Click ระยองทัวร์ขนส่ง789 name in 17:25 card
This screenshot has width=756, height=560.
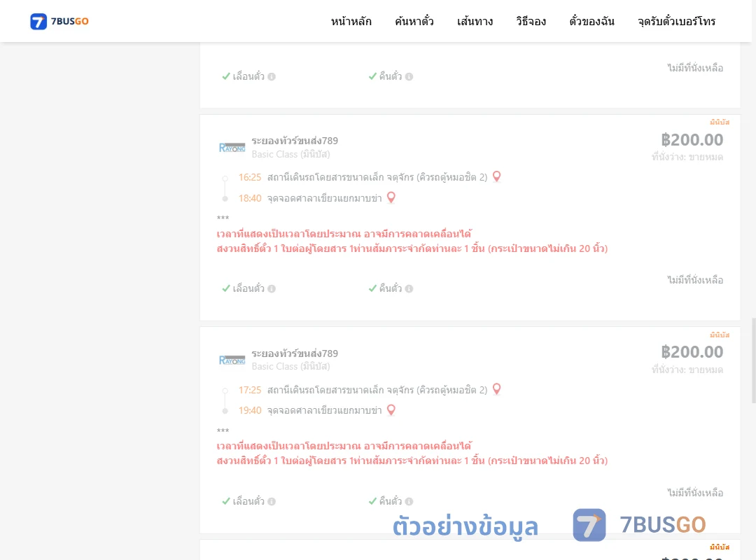[x=295, y=353]
